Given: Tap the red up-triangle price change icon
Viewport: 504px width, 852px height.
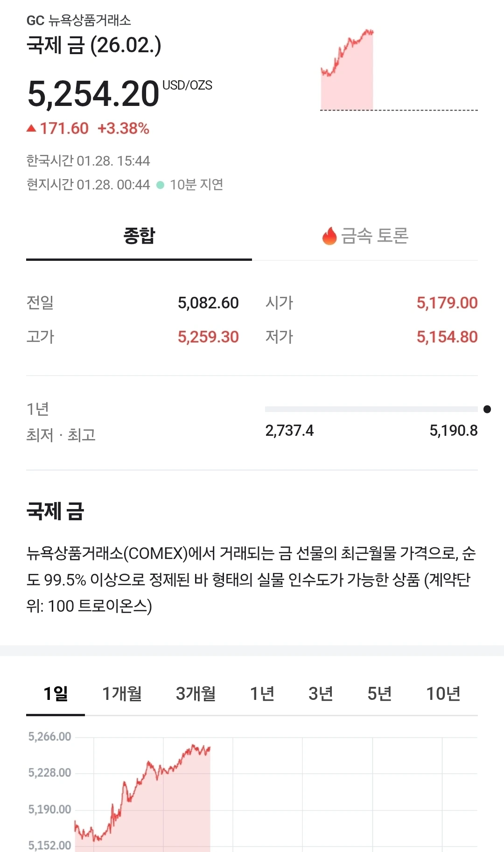Looking at the screenshot, I should click(31, 128).
